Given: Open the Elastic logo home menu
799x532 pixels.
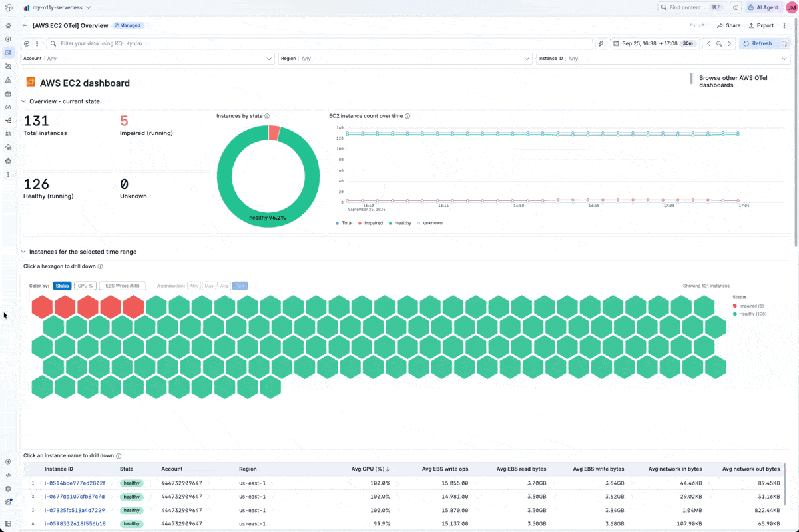Looking at the screenshot, I should pos(8,7).
